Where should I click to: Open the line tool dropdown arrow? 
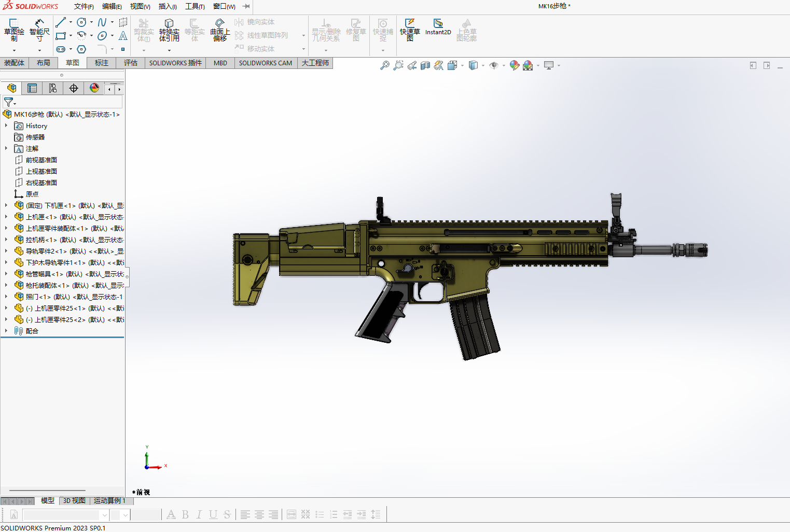(x=71, y=22)
